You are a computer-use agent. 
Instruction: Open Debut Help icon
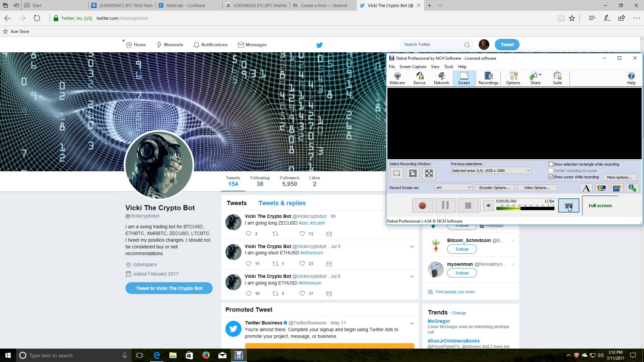coord(631,78)
